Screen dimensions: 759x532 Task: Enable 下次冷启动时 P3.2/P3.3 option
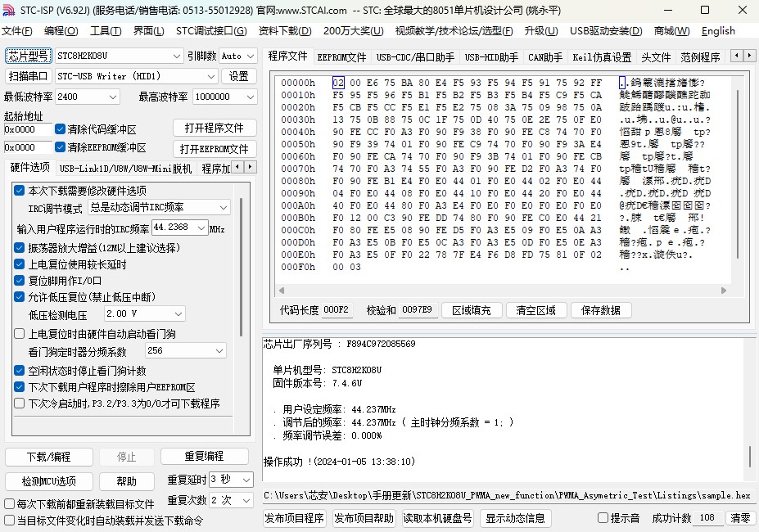tap(20, 404)
